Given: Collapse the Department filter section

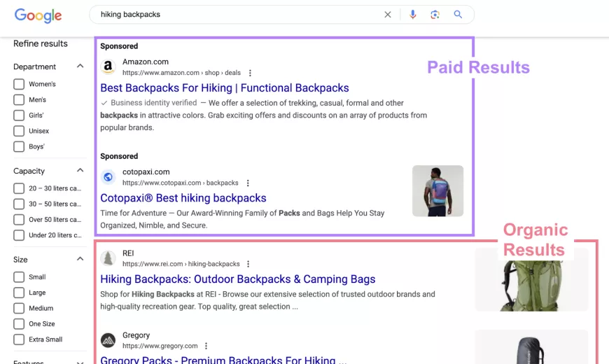Looking at the screenshot, I should click(80, 66).
